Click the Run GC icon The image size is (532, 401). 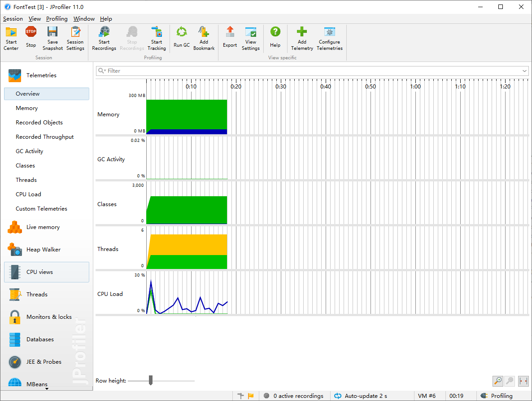(x=182, y=32)
